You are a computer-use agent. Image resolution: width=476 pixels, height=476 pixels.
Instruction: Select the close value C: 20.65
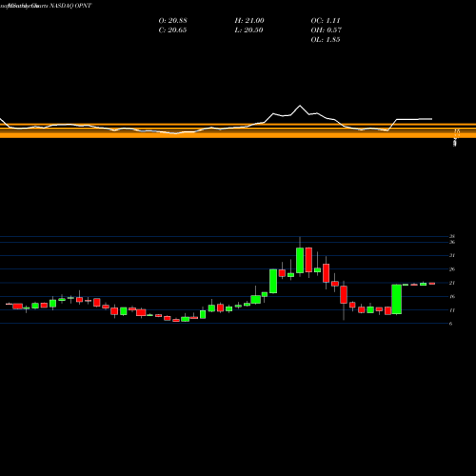172,30
